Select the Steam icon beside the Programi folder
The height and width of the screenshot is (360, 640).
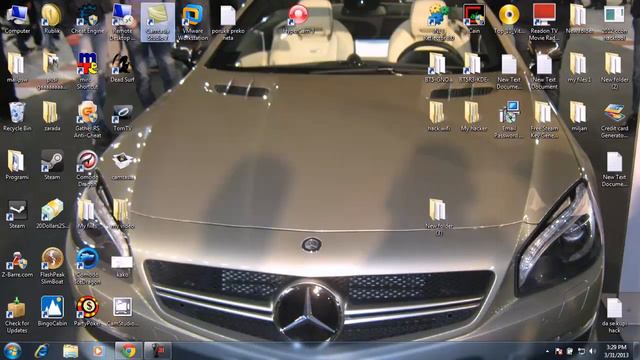click(52, 164)
